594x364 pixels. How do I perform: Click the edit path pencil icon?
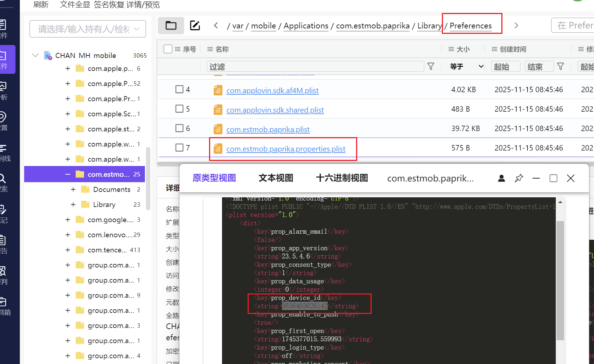[195, 26]
